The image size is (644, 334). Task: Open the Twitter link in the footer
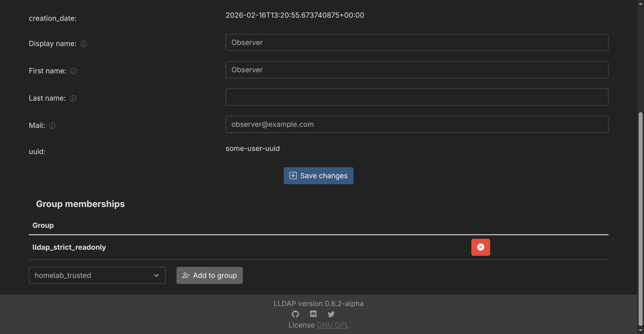331,314
